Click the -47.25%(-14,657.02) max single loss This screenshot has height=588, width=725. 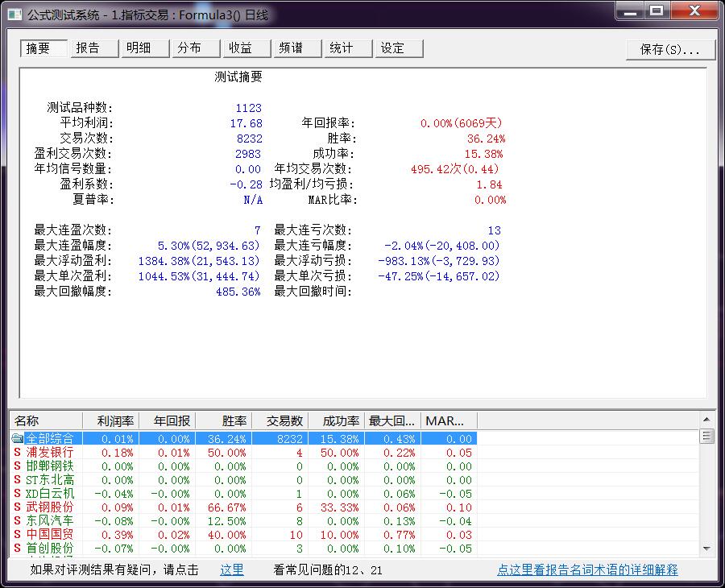click(439, 276)
